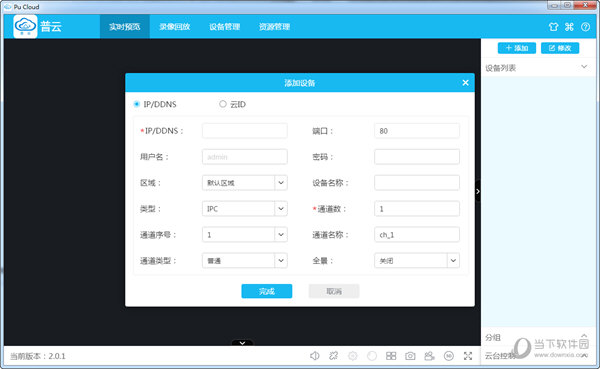Screen dimensions: 600x369
Task: Focus the 端口 field containing 80
Action: point(417,131)
